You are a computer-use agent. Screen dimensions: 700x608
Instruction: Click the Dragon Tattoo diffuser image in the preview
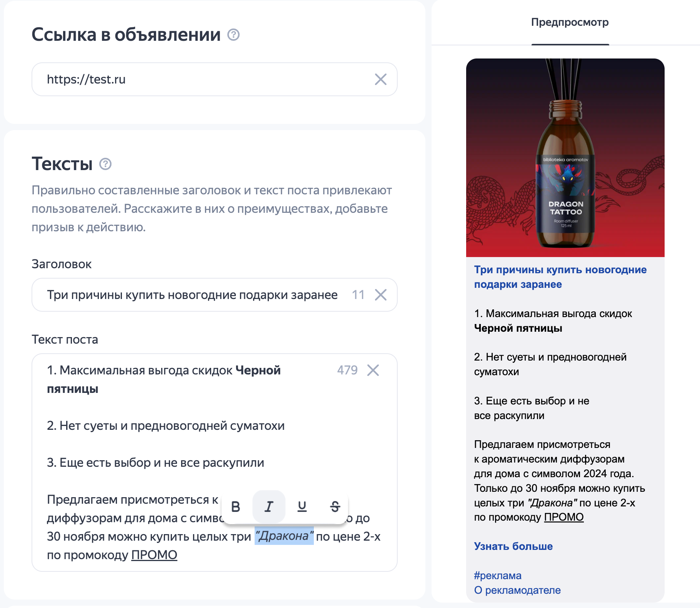click(565, 158)
